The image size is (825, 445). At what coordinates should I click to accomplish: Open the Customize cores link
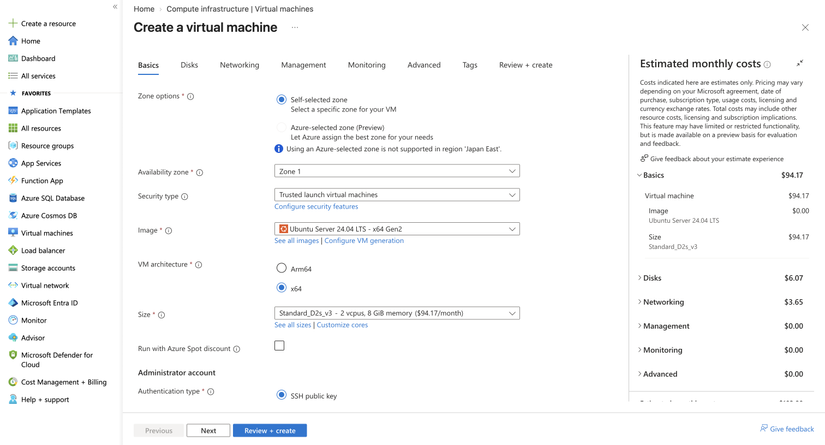[342, 325]
